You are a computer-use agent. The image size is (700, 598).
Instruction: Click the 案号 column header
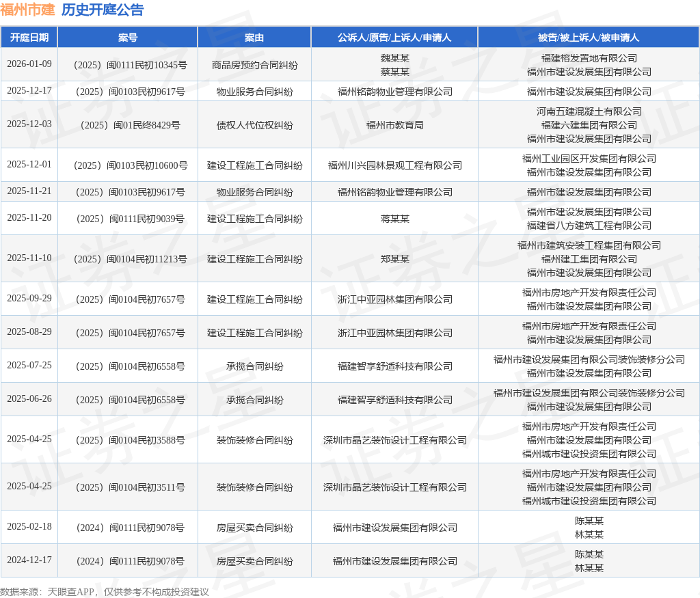(x=128, y=38)
